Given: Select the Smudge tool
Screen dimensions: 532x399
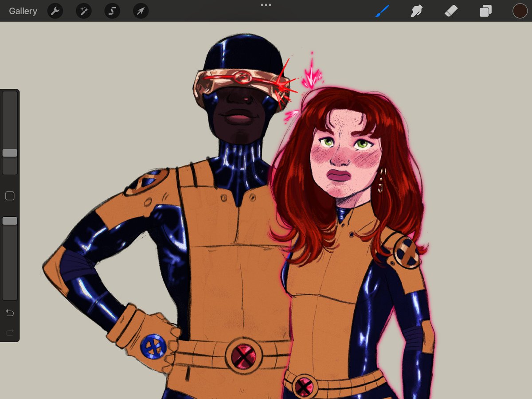Looking at the screenshot, I should (416, 11).
